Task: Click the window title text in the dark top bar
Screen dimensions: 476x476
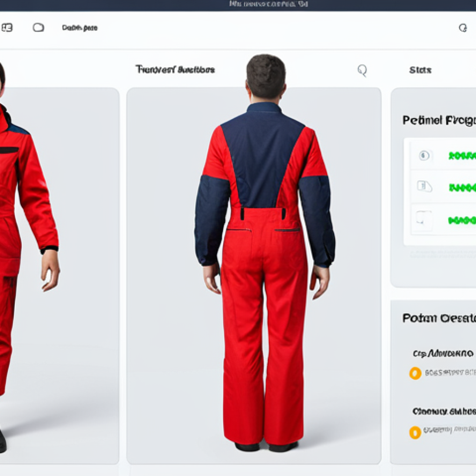Action: point(268,4)
